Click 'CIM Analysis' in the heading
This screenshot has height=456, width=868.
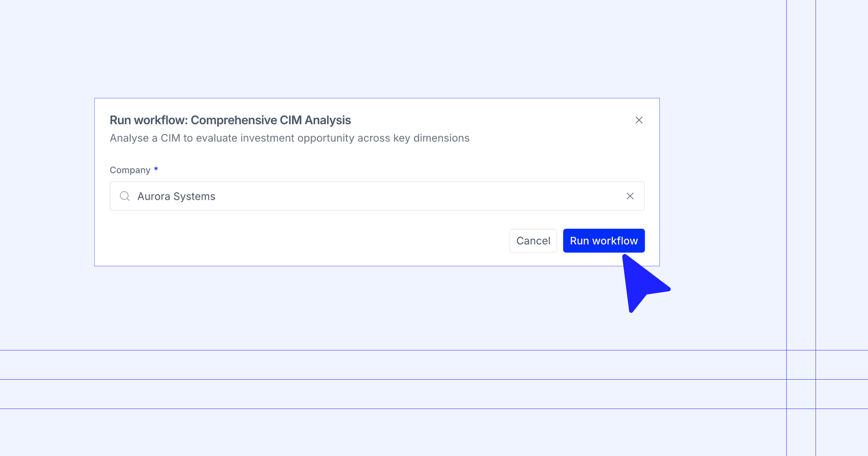click(x=315, y=120)
